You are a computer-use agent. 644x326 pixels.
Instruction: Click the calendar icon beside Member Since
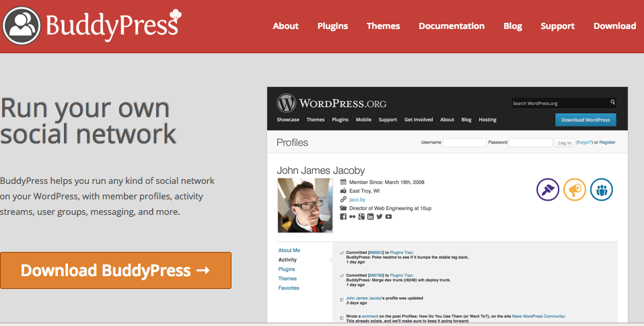pyautogui.click(x=343, y=182)
